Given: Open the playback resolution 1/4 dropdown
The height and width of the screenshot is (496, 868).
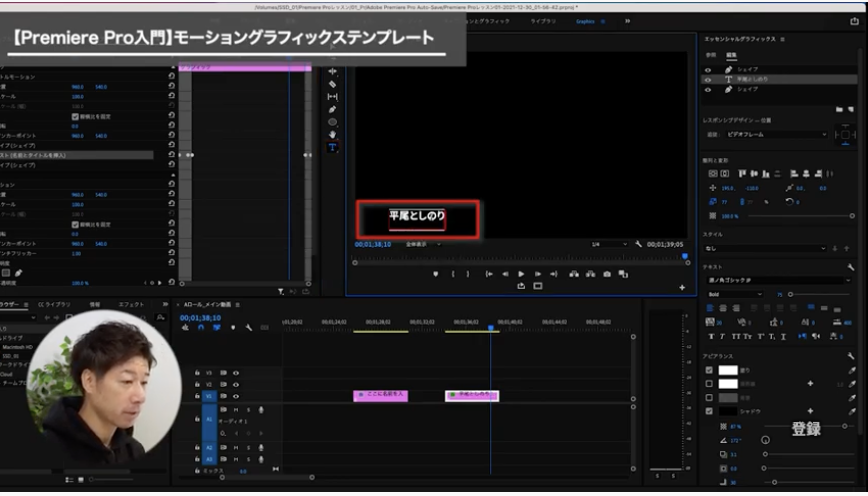Looking at the screenshot, I should tap(609, 244).
